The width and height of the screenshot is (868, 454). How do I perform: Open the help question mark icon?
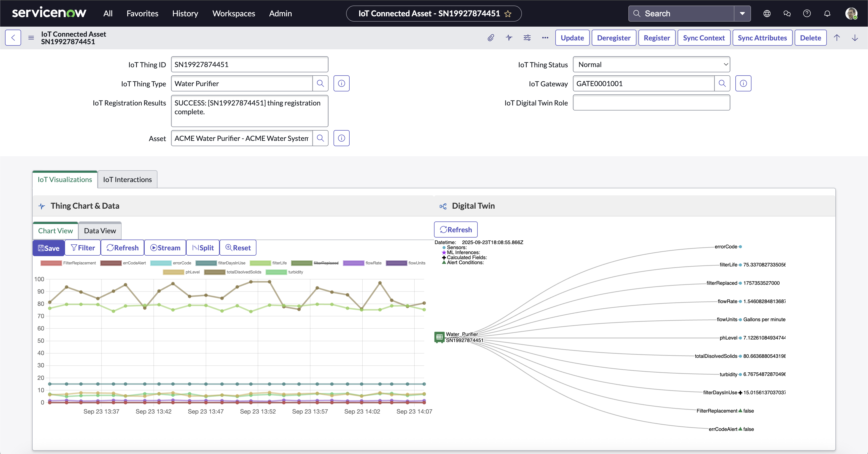807,14
